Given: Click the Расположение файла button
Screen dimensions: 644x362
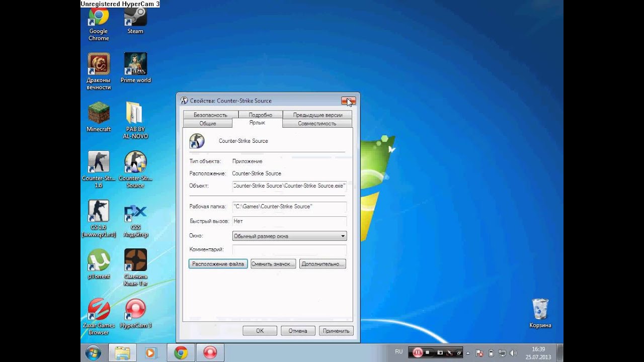Looking at the screenshot, I should click(x=218, y=264).
